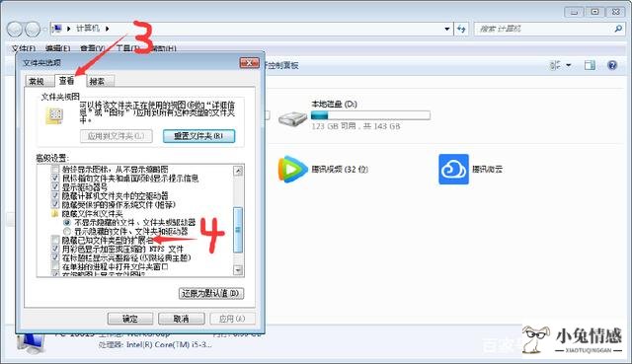Toggle 用彩色显示加密或压缩的 NTFS 文件 checkbox
Image resolution: width=632 pixels, height=364 pixels.
(x=55, y=249)
